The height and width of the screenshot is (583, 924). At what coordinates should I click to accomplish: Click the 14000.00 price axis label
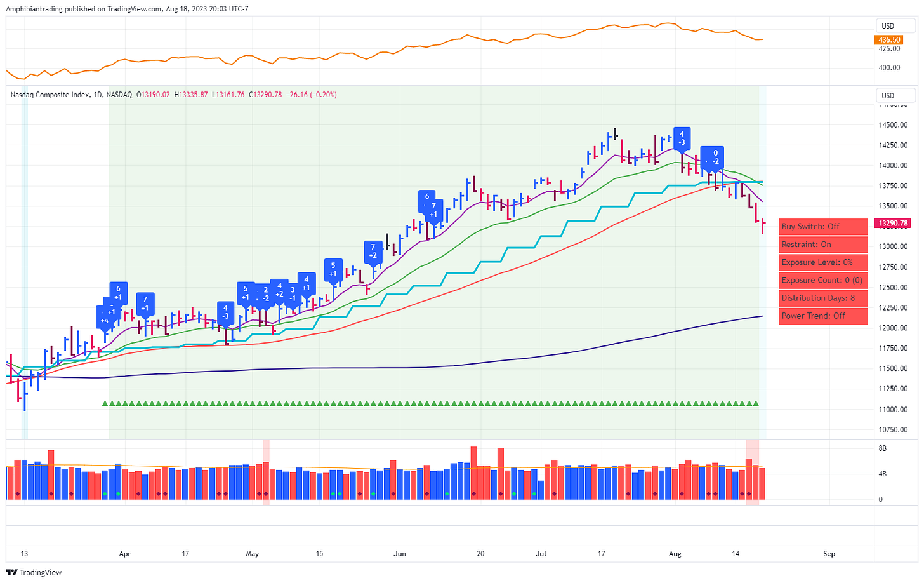coord(894,166)
